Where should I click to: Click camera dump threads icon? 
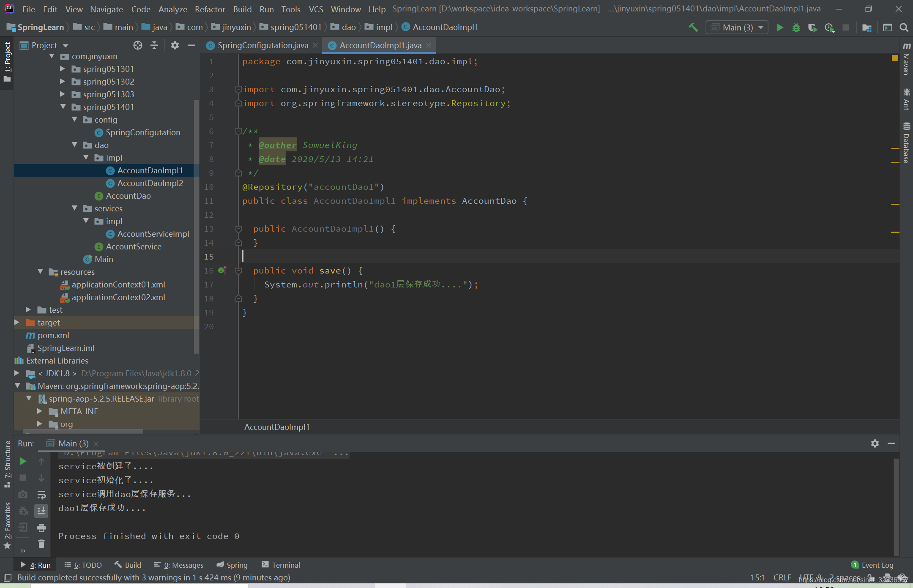[x=23, y=494]
